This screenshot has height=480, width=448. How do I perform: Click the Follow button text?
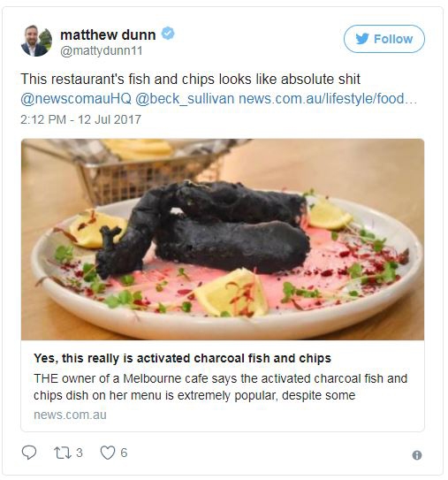point(393,39)
